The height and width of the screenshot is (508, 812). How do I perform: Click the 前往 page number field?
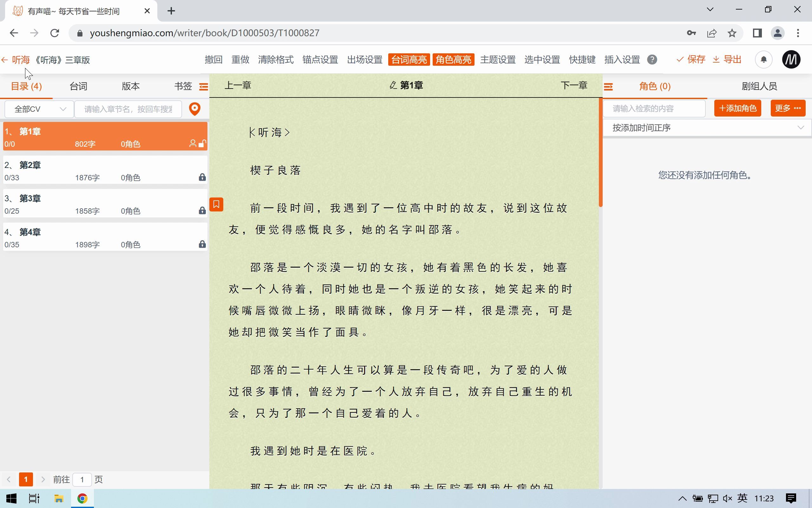(82, 479)
